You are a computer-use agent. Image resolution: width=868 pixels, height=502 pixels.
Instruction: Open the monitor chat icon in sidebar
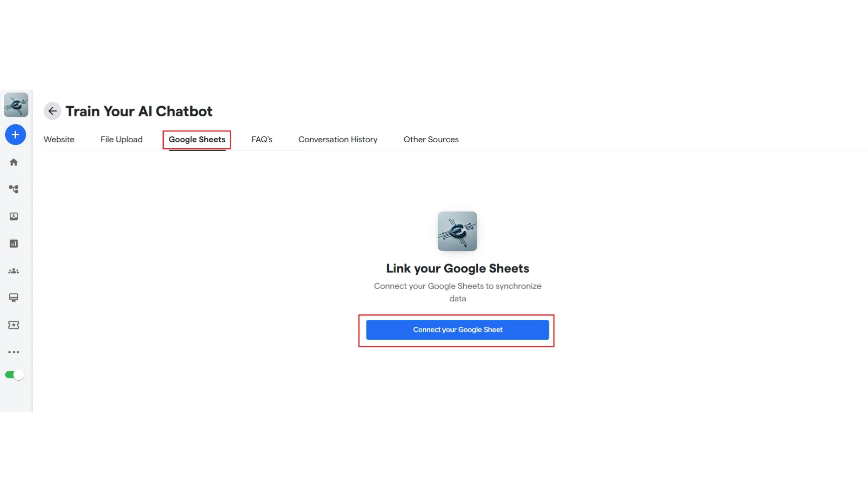(x=14, y=298)
